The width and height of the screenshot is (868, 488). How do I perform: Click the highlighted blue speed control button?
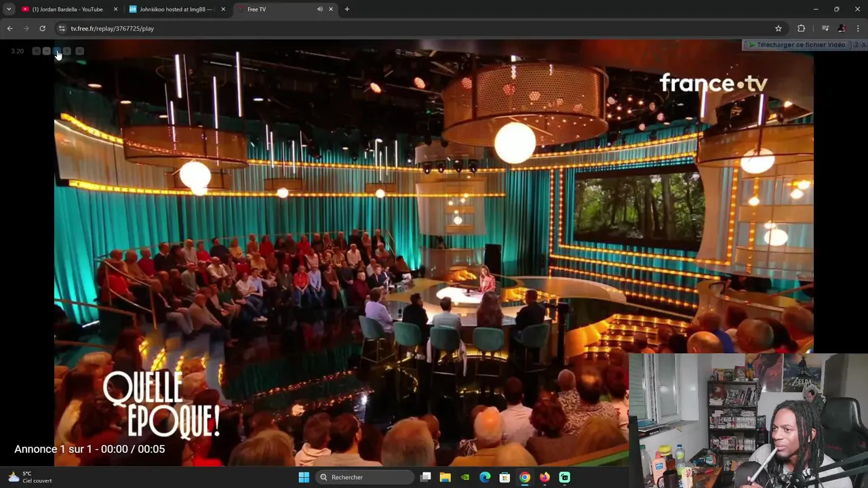click(57, 51)
